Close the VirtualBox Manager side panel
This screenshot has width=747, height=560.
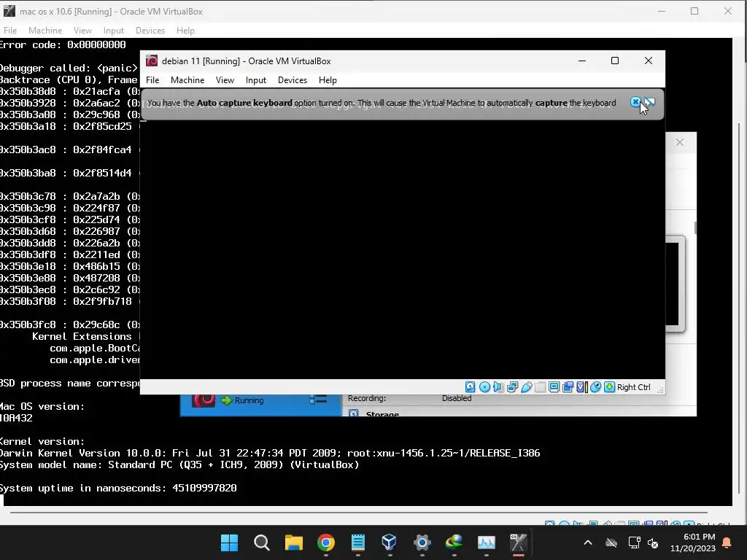tap(680, 142)
